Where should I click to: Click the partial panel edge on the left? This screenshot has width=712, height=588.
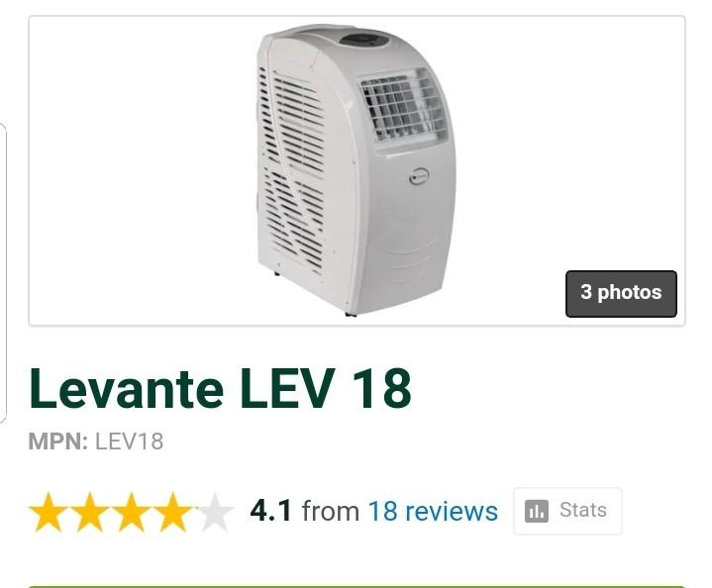3,272
